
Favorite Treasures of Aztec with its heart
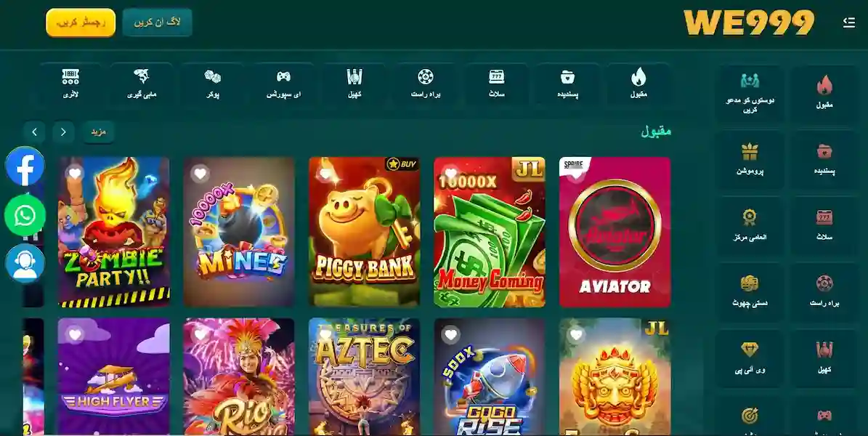(325, 334)
